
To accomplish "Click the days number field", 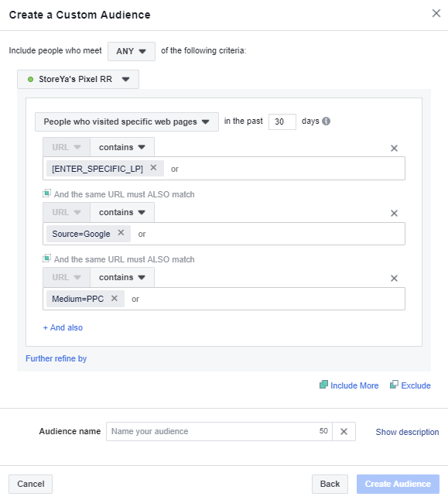I will click(282, 122).
